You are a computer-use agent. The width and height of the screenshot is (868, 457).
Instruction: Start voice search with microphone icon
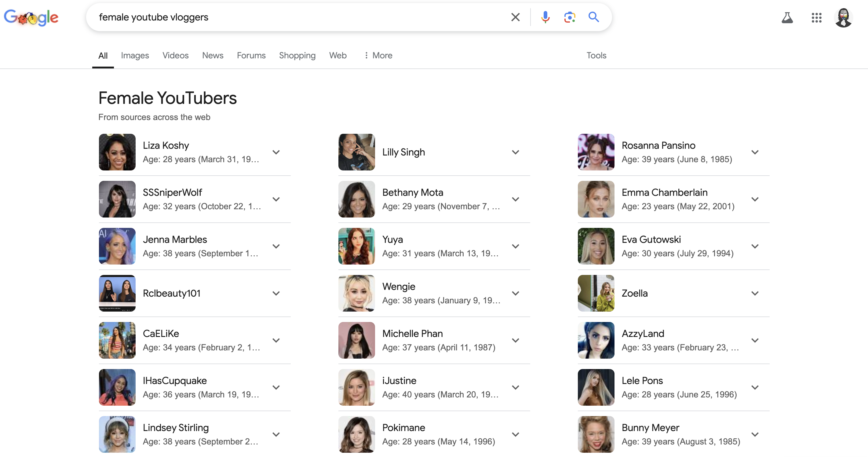click(x=545, y=17)
